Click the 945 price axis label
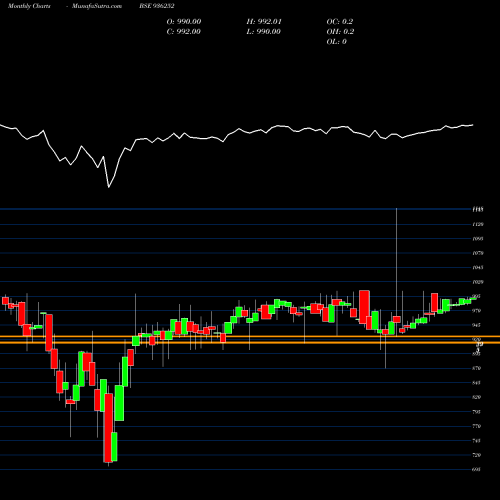Screen dimensions: 500x500 (477, 325)
